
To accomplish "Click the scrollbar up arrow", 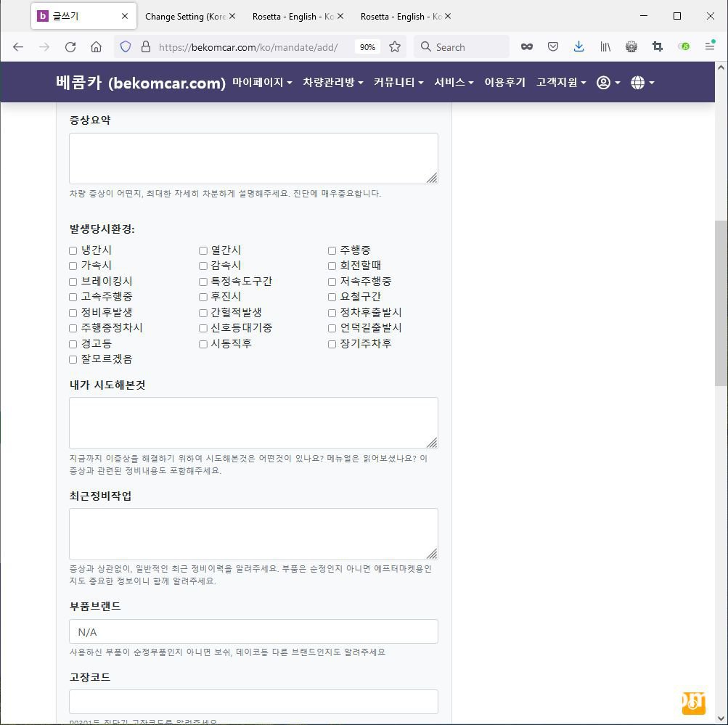I will (721, 67).
